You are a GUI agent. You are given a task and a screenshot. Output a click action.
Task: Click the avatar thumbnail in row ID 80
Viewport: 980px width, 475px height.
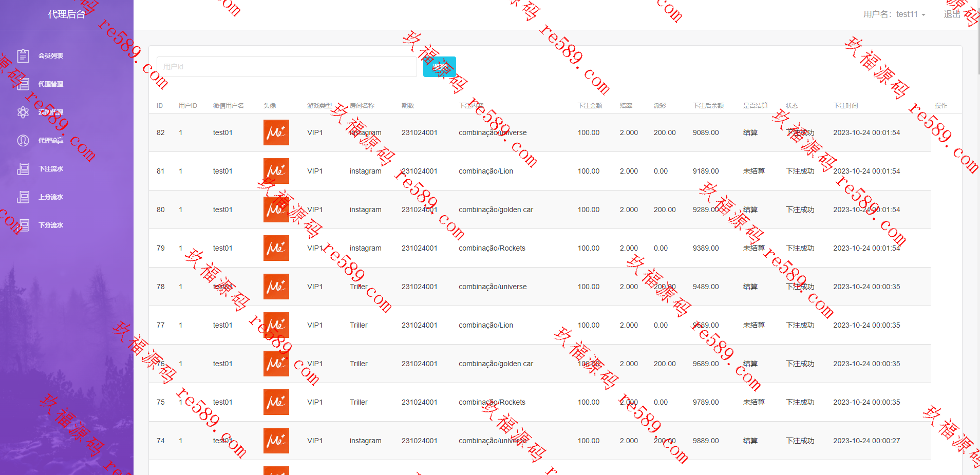tap(276, 210)
